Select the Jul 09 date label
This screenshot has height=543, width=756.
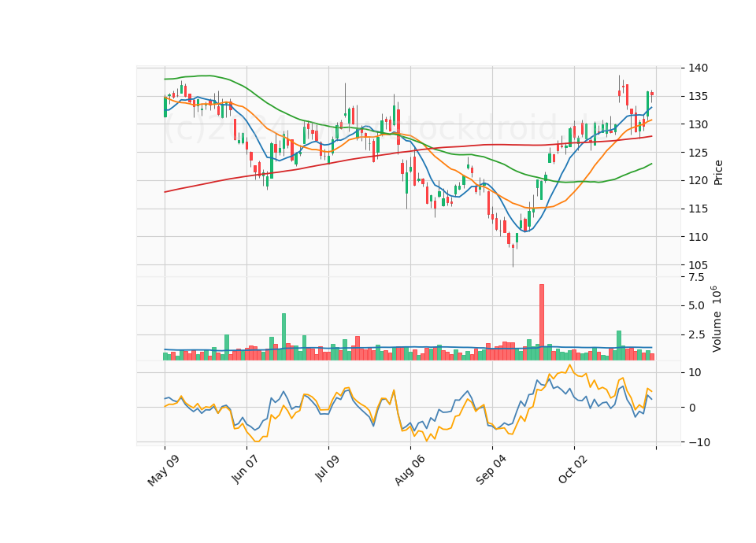coord(328,467)
